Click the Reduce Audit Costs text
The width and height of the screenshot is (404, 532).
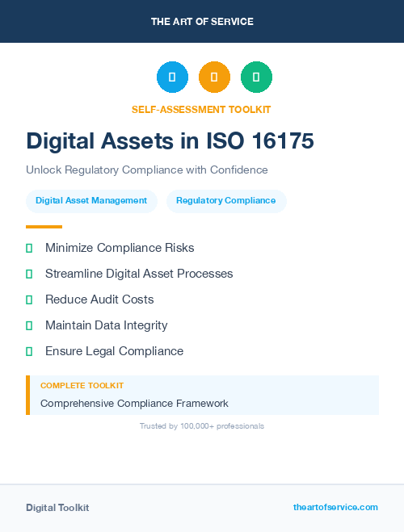(x=99, y=300)
